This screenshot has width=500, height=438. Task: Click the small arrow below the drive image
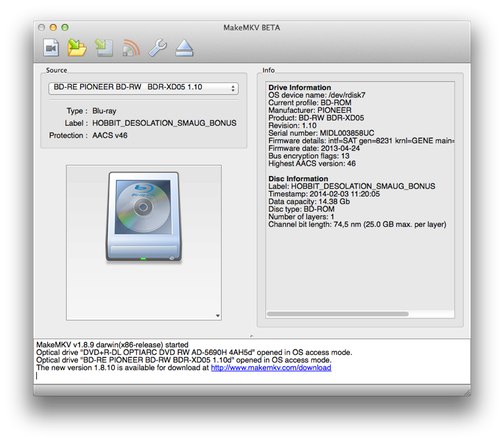click(218, 315)
